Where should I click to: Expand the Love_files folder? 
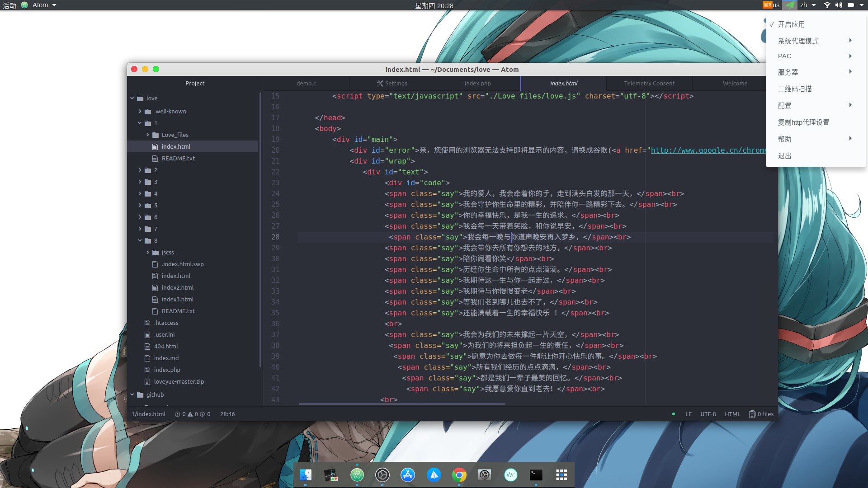coord(148,135)
